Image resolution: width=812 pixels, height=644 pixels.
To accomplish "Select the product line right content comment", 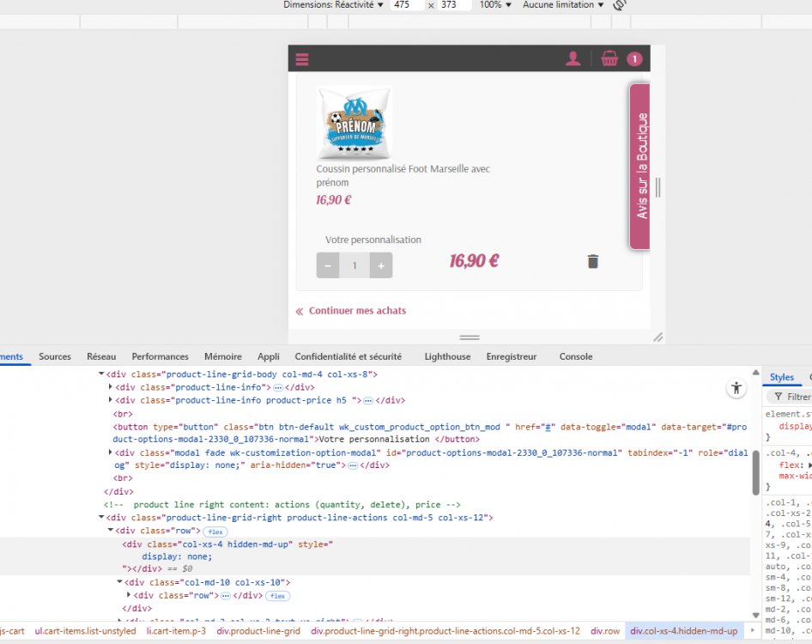I will (282, 505).
